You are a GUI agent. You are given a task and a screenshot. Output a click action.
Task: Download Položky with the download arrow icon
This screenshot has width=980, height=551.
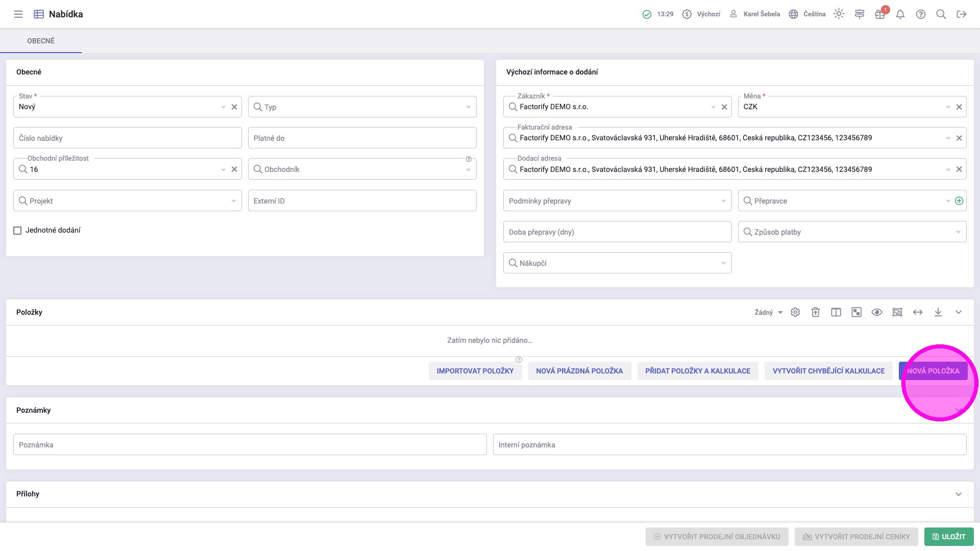pyautogui.click(x=938, y=312)
